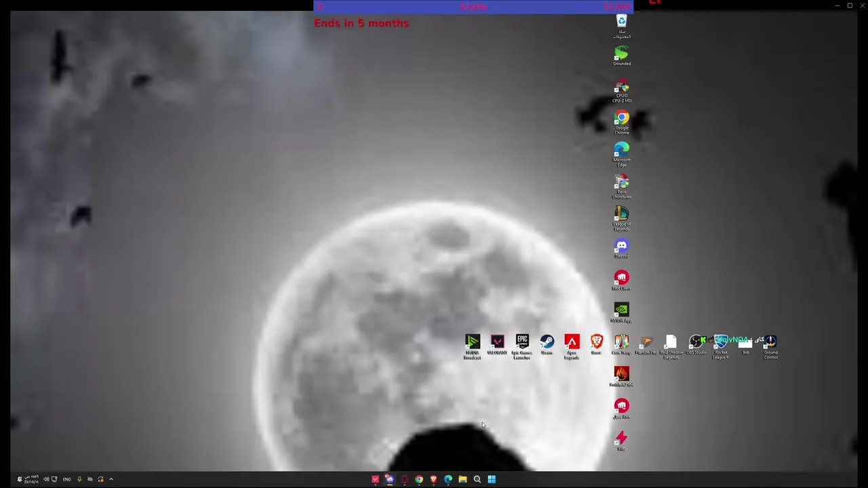Open the Recycle Bin desktop icon
Screen dimensions: 868x488
[x=622, y=26]
